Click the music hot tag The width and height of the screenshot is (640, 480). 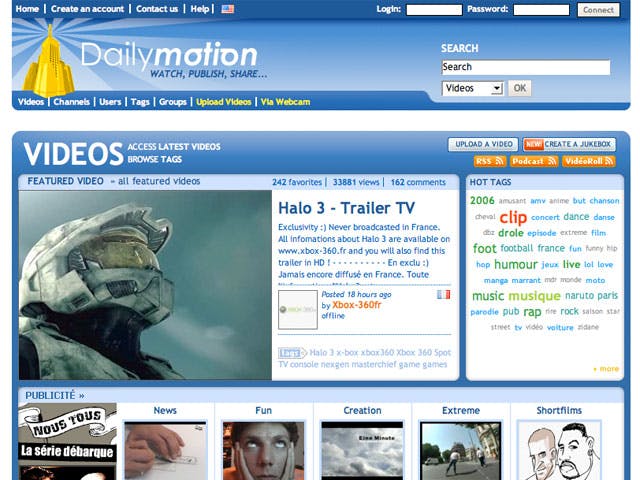tap(488, 296)
